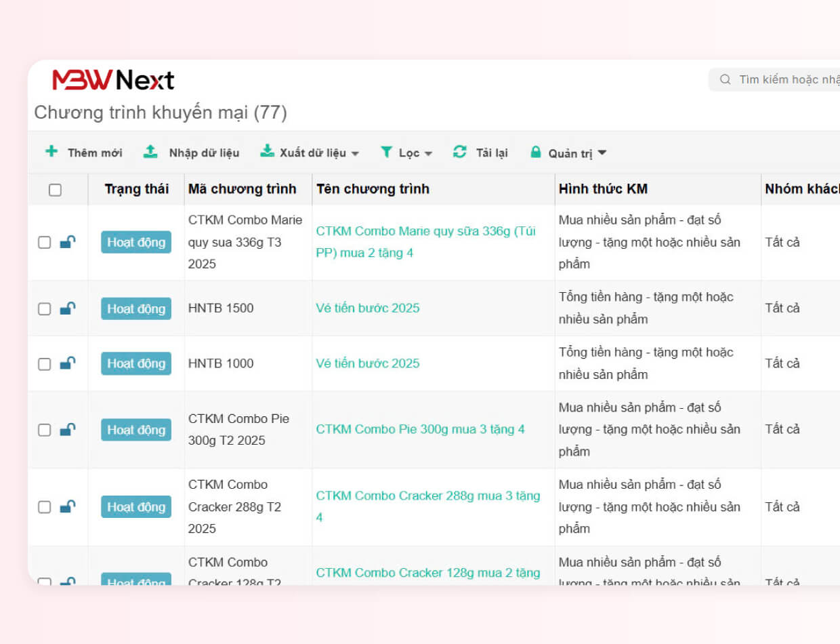Click the unlock icon in HNTB 1000 row

coord(67,363)
